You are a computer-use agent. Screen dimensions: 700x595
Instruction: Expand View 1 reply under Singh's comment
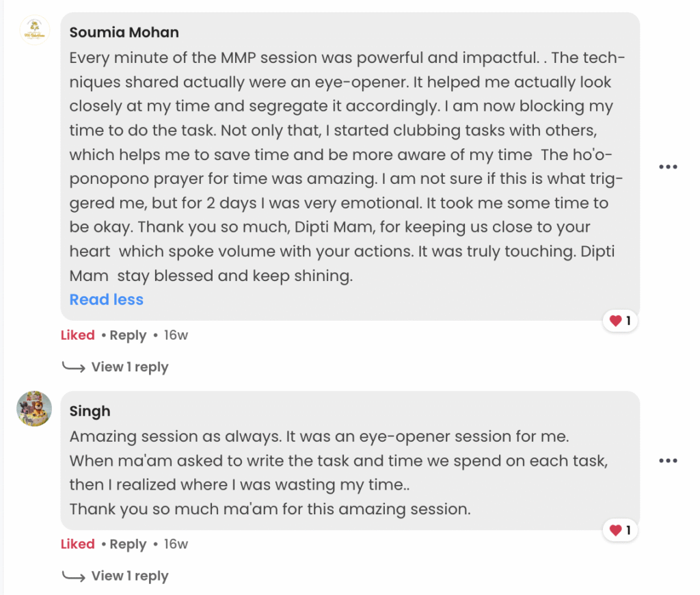tap(129, 577)
